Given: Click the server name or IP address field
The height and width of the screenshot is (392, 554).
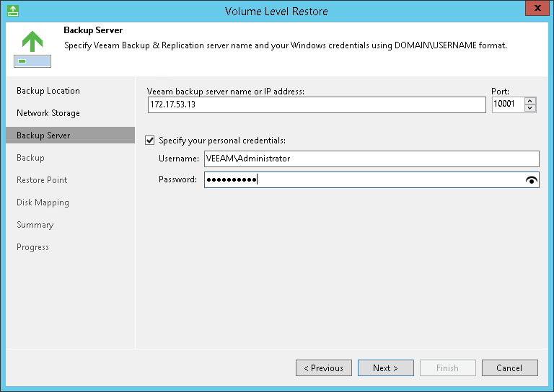Looking at the screenshot, I should pyautogui.click(x=317, y=104).
